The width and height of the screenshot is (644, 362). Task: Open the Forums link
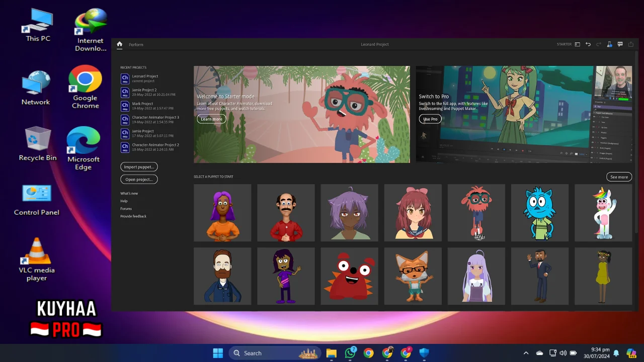(x=126, y=209)
